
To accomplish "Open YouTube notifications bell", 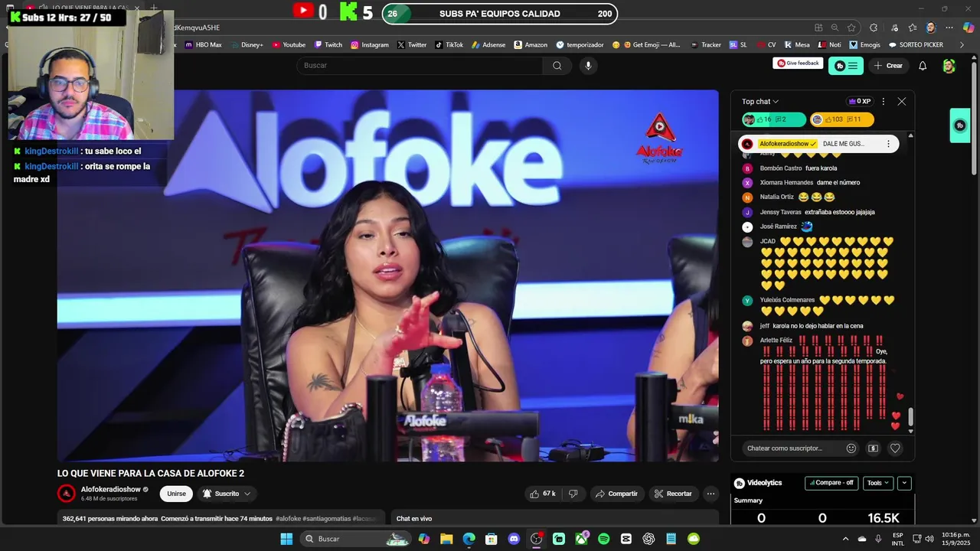I will click(x=923, y=66).
